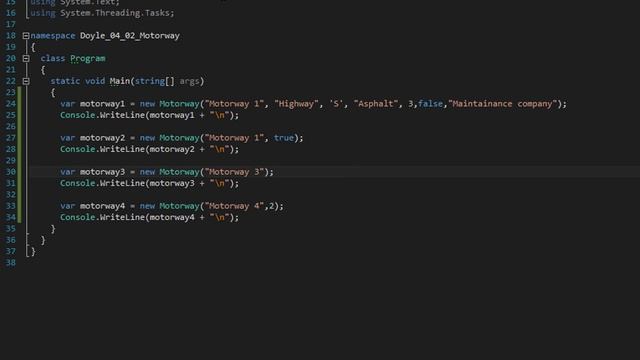Click the 'motorway4' variable declaration on line 33
This screenshot has height=360, width=640.
click(102, 206)
